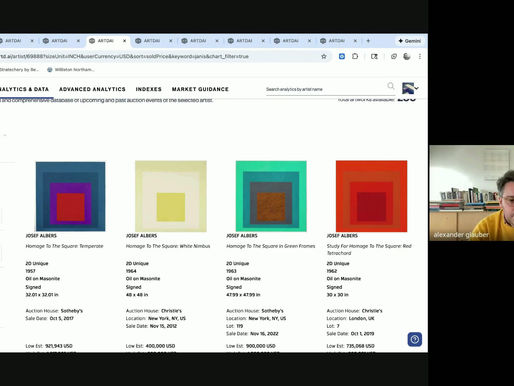The width and height of the screenshot is (514, 386).
Task: Open the Chrome profile avatar
Action: [407, 56]
